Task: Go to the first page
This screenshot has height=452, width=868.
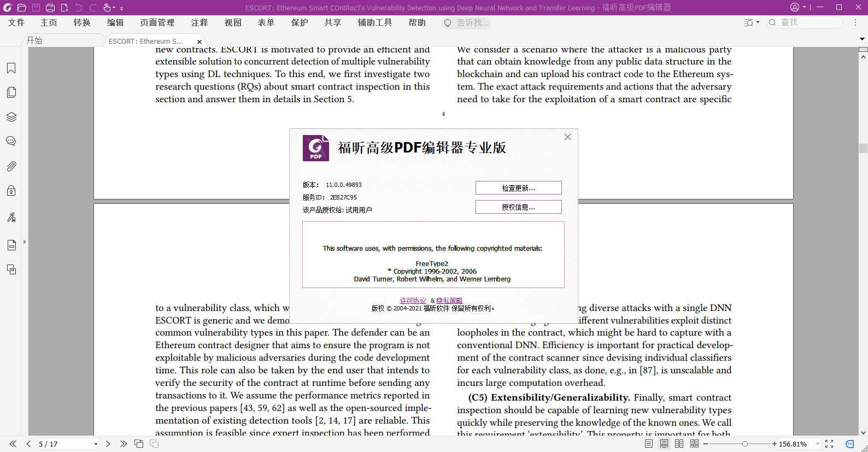Action: click(x=13, y=444)
